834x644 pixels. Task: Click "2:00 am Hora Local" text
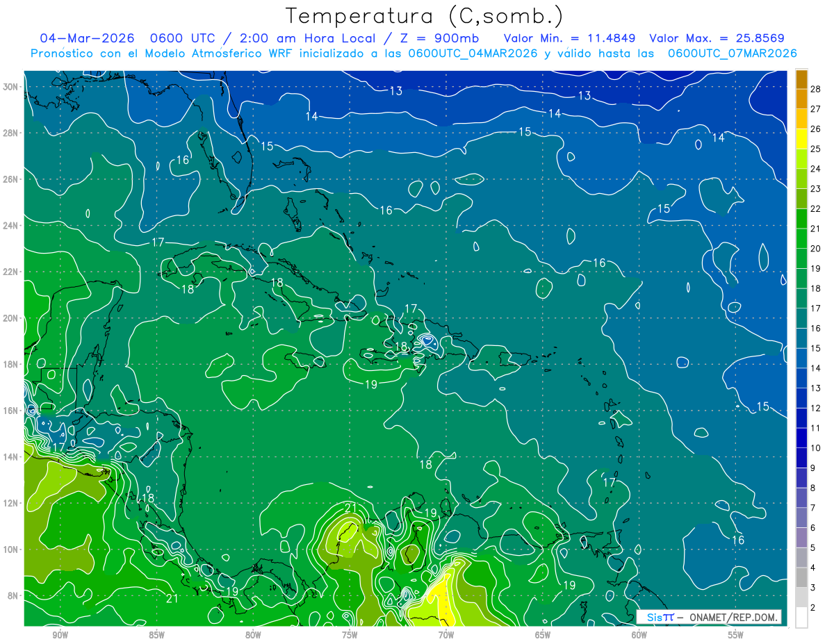(309, 38)
